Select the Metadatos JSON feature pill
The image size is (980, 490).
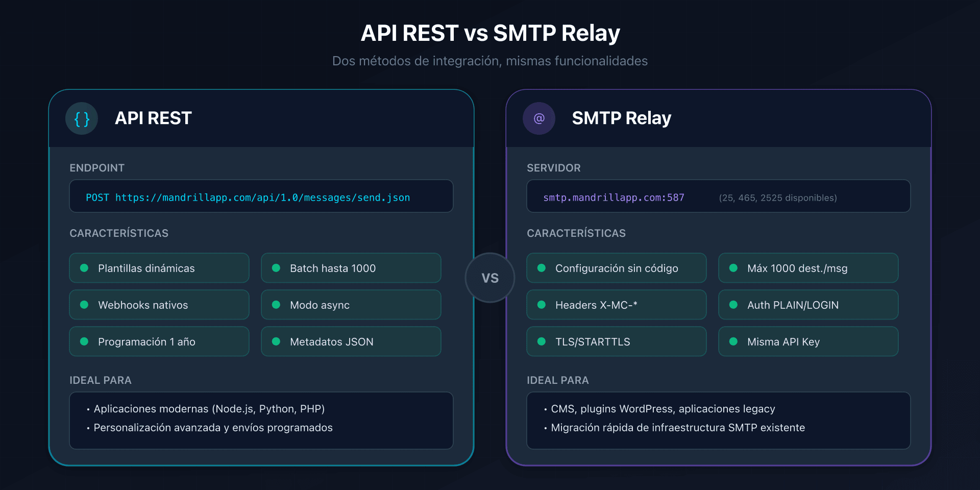(x=351, y=341)
